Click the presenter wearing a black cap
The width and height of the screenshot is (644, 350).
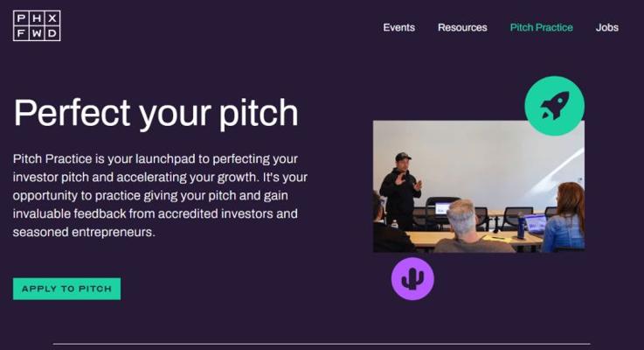pos(401,192)
